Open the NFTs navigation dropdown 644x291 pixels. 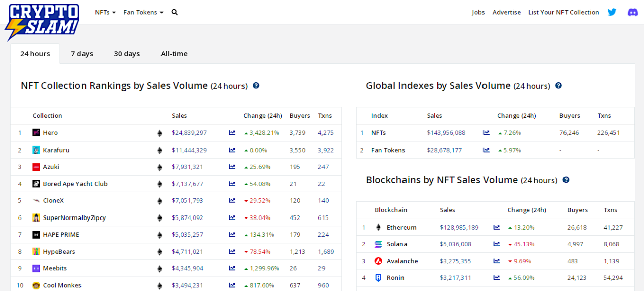[105, 12]
